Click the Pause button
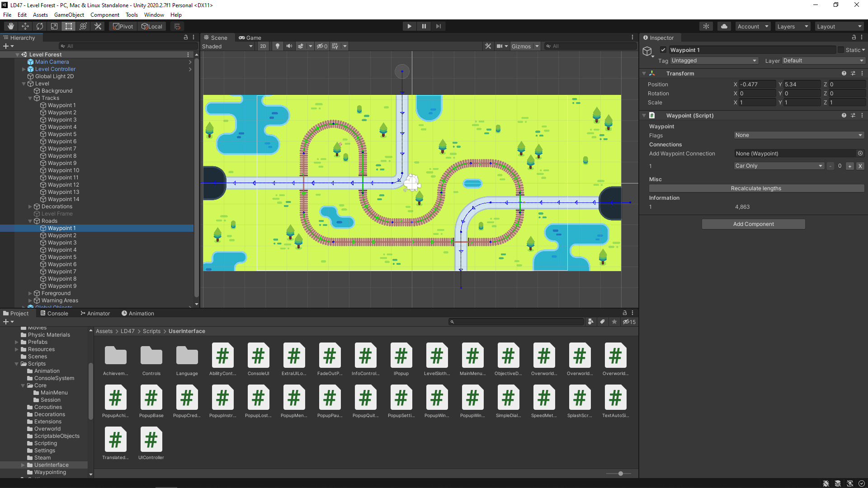The image size is (868, 488). [424, 26]
